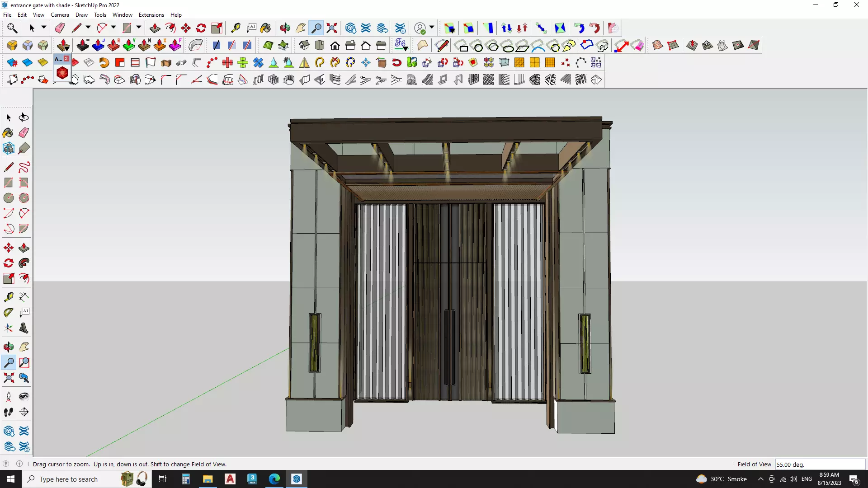Open the Window menu

pos(123,15)
